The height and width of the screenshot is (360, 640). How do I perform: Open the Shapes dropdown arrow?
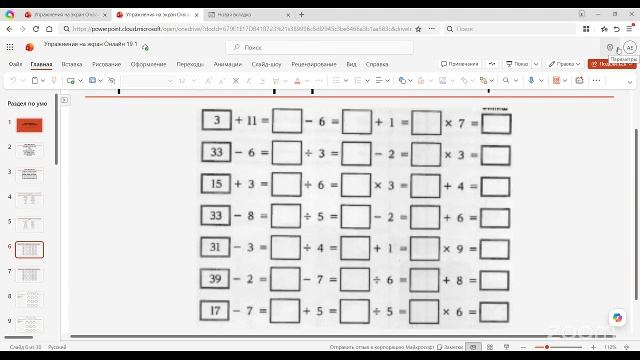pos(410,80)
